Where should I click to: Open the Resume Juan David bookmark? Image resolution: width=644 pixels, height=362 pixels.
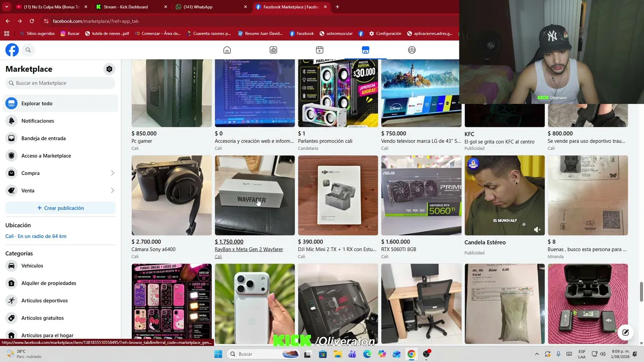point(260,34)
